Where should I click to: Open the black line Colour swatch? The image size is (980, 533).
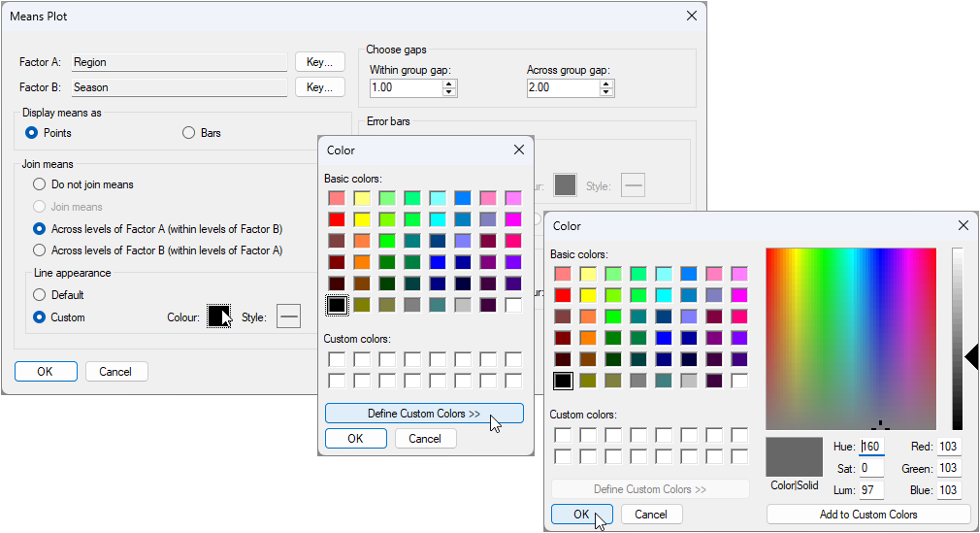click(x=218, y=316)
